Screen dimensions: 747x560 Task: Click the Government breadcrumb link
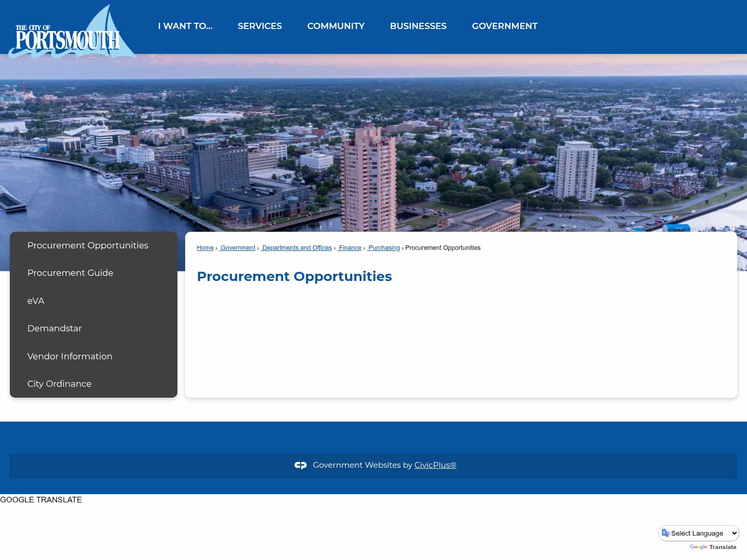click(x=237, y=248)
